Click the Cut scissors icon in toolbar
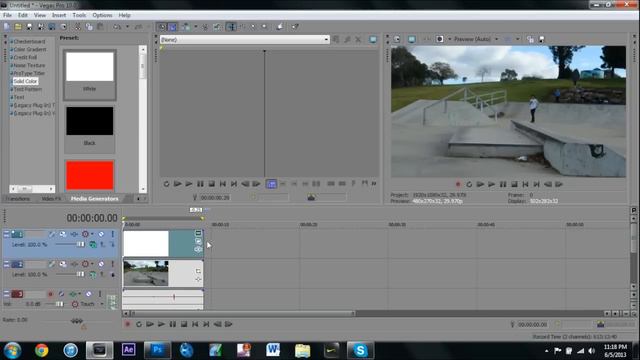 click(x=77, y=27)
